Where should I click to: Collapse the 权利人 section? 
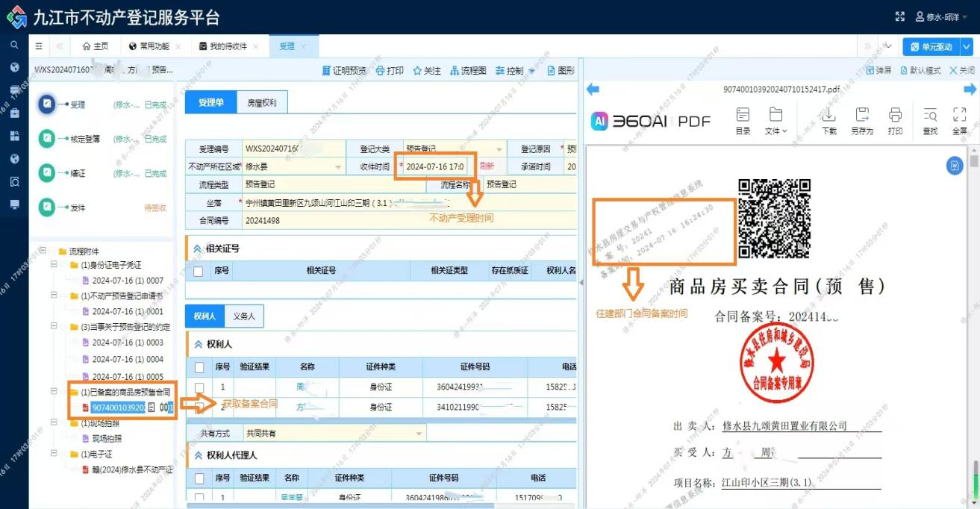click(198, 344)
